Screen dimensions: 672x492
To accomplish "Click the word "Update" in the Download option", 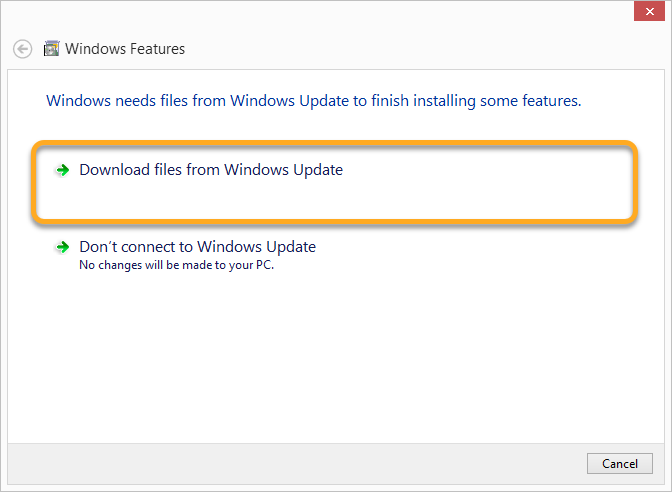I will tap(312, 170).
